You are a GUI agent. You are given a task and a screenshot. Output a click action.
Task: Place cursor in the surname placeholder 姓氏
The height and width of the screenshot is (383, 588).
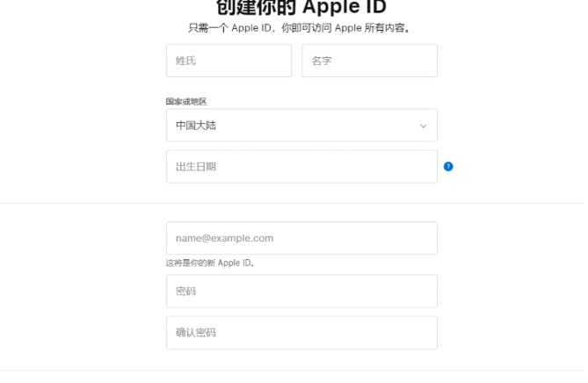point(229,61)
